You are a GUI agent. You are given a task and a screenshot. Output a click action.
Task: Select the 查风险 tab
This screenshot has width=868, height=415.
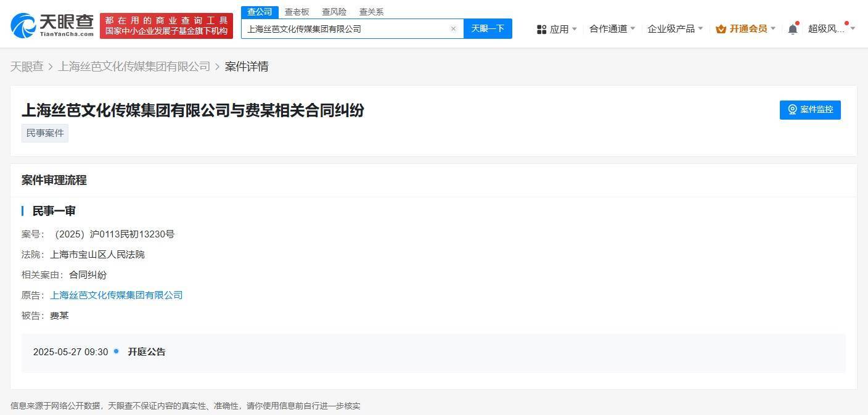coord(334,12)
